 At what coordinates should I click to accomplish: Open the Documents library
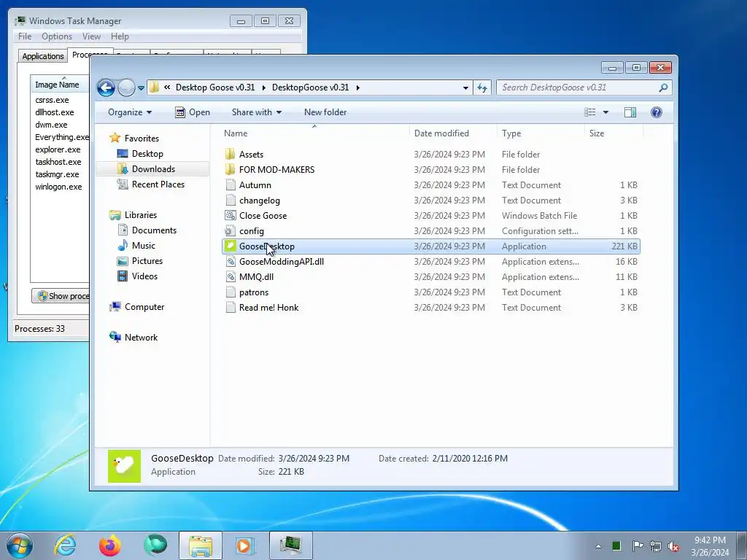coord(154,230)
